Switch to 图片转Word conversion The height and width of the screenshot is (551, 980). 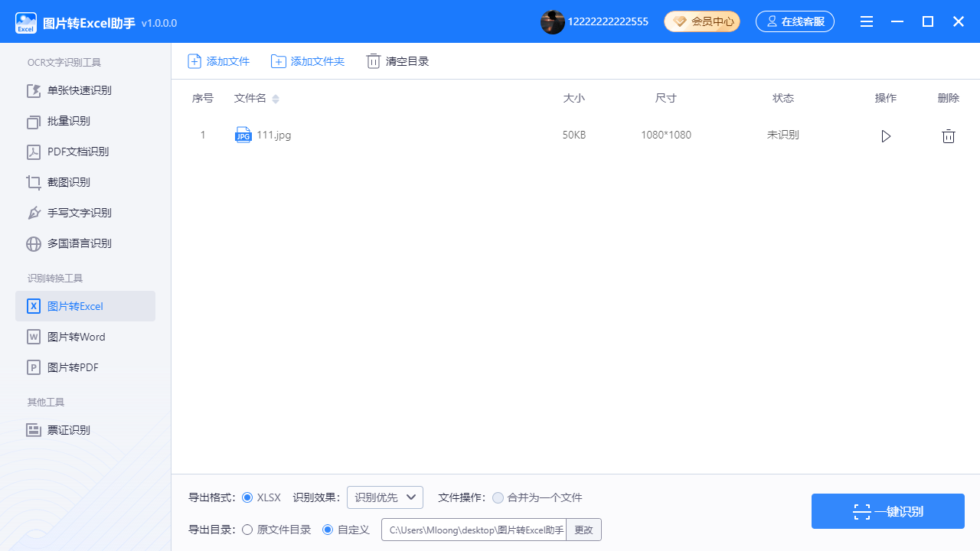click(x=76, y=337)
